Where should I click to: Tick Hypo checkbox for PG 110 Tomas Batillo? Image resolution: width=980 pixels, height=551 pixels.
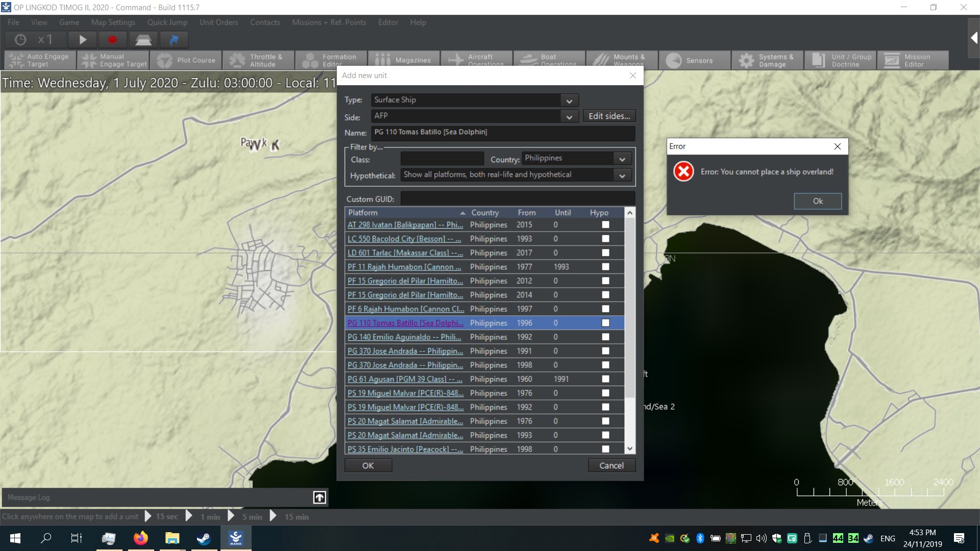(x=605, y=323)
